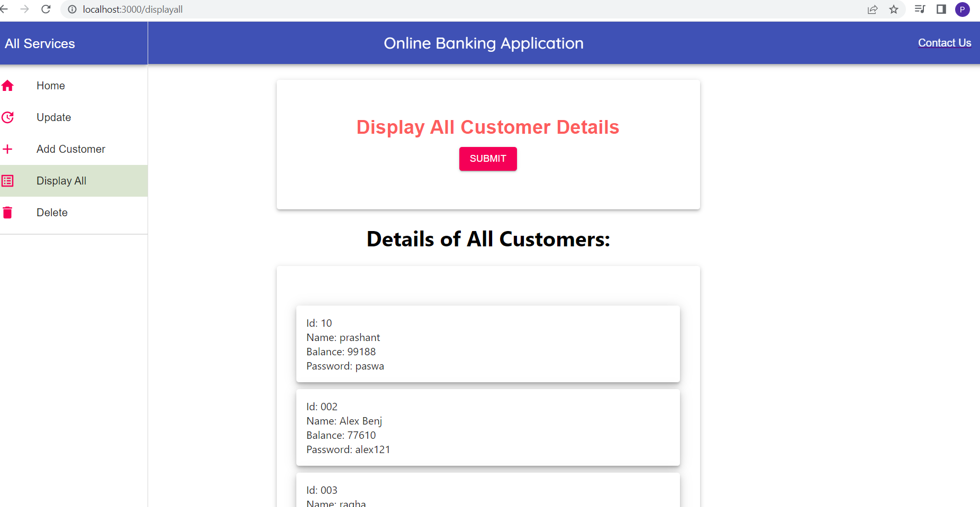
Task: Reload the page with the refresh arrow
Action: point(46,9)
